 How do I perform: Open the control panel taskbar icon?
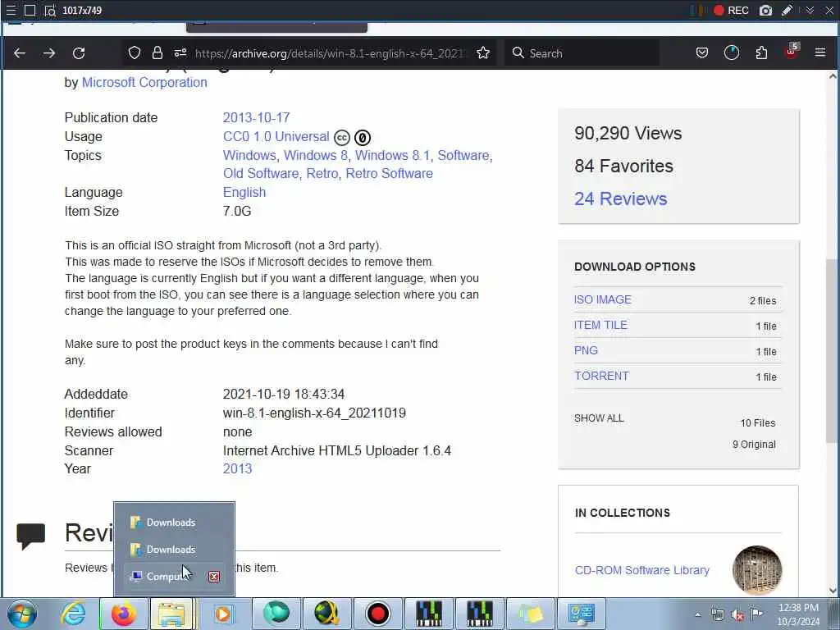tap(582, 614)
